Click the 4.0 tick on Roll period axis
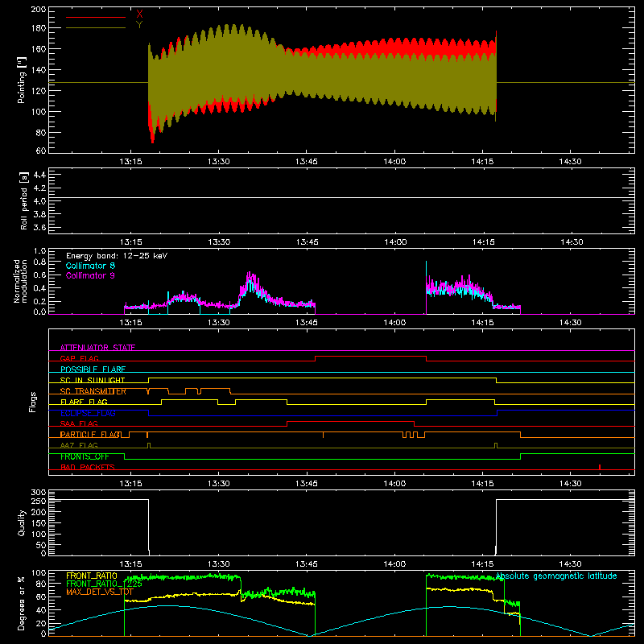Viewport: 644px width, 644px height. coord(39,201)
